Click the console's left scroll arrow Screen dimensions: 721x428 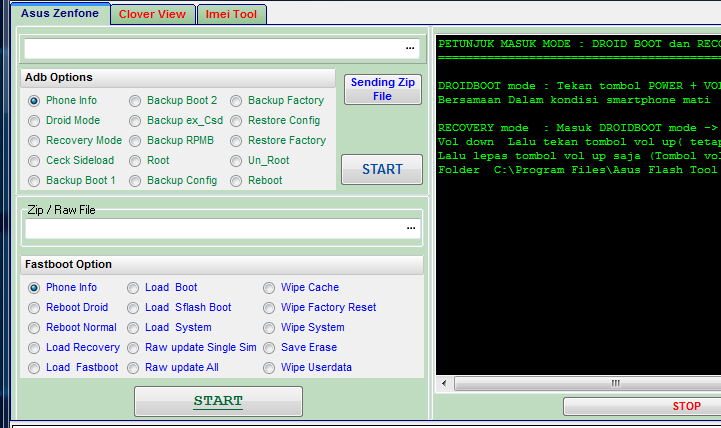coord(444,383)
